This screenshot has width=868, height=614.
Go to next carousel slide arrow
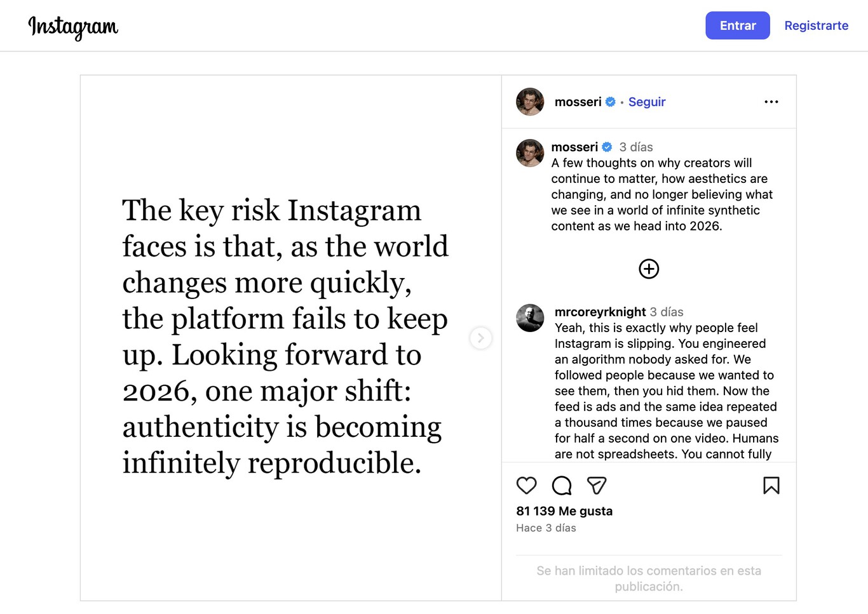[x=480, y=338]
